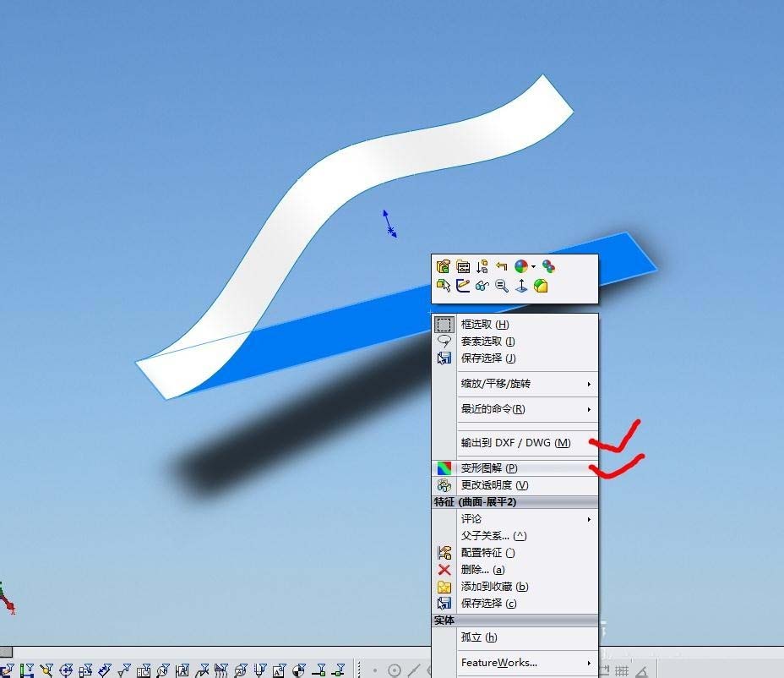Choose 配置特征 () menu entry
The height and width of the screenshot is (678, 784).
pyautogui.click(x=515, y=553)
